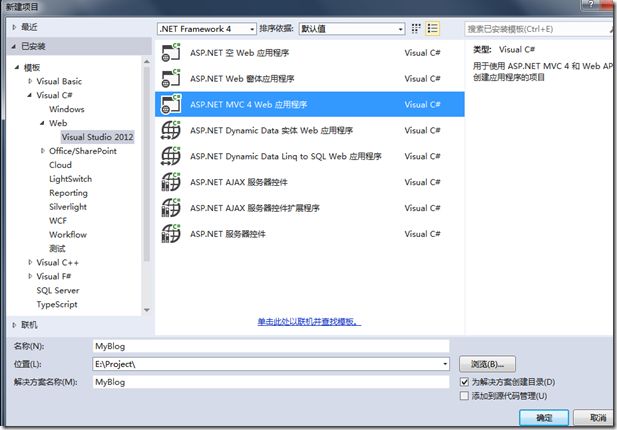Choose the Dynamic Data 实体 Web template icon

pos(171,130)
